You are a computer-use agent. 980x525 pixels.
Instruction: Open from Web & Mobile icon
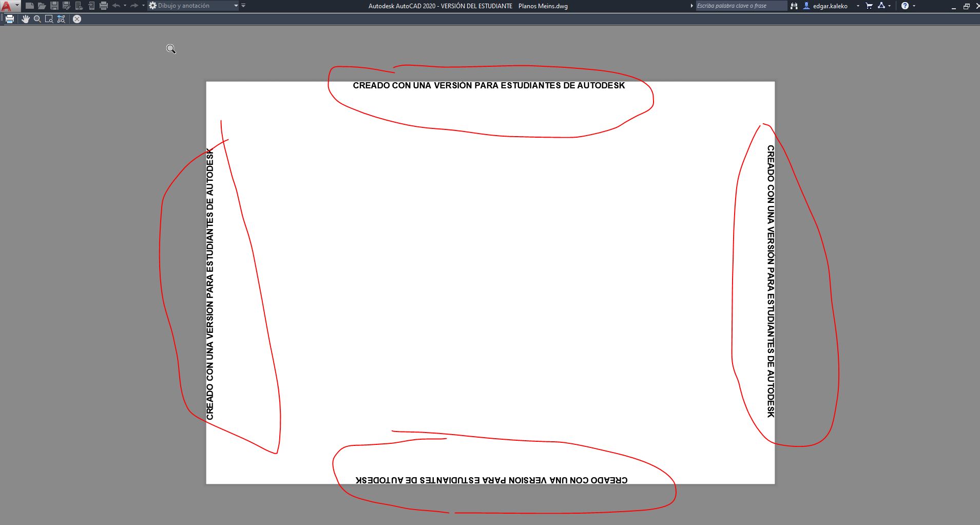tap(79, 6)
